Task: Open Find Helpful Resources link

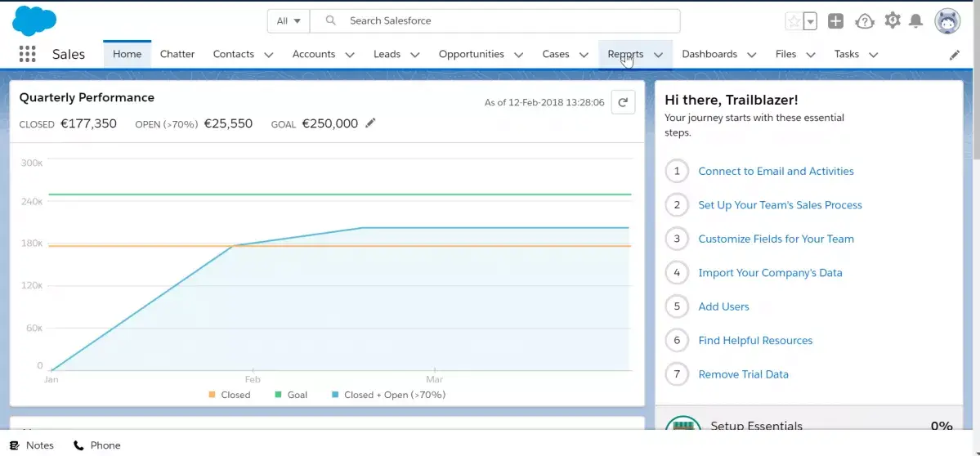Action: click(755, 341)
